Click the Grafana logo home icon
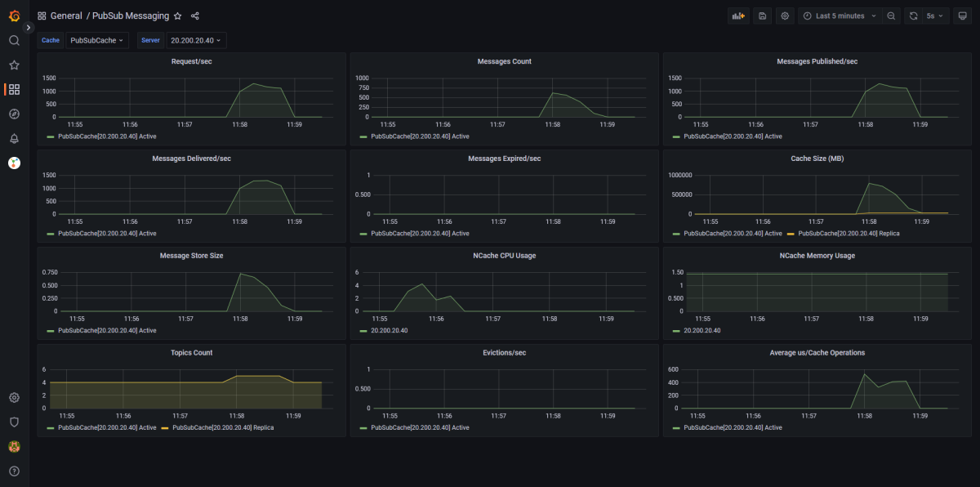The height and width of the screenshot is (487, 980). coord(14,16)
